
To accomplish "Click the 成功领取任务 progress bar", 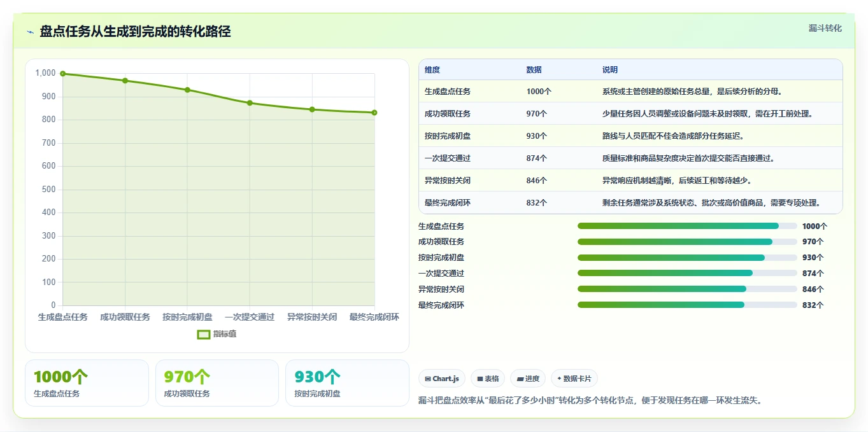I will pyautogui.click(x=687, y=242).
